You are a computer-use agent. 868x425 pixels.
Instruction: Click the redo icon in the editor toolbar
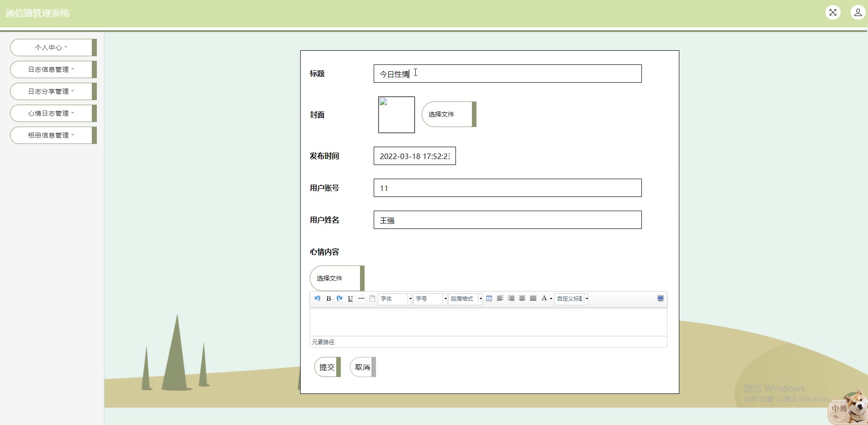[339, 298]
